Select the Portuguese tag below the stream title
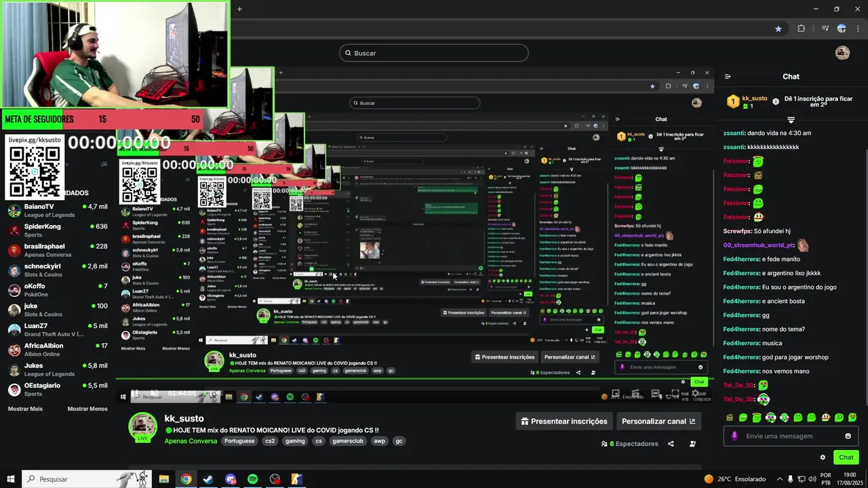Viewport: 868px width, 488px height. (240, 441)
